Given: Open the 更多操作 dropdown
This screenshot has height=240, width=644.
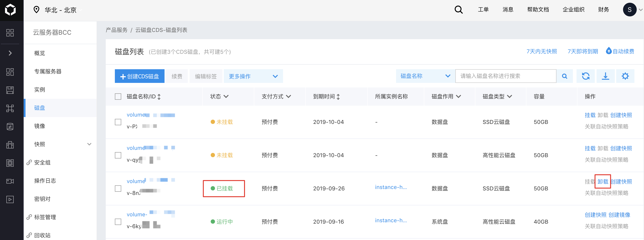Looking at the screenshot, I should (253, 76).
